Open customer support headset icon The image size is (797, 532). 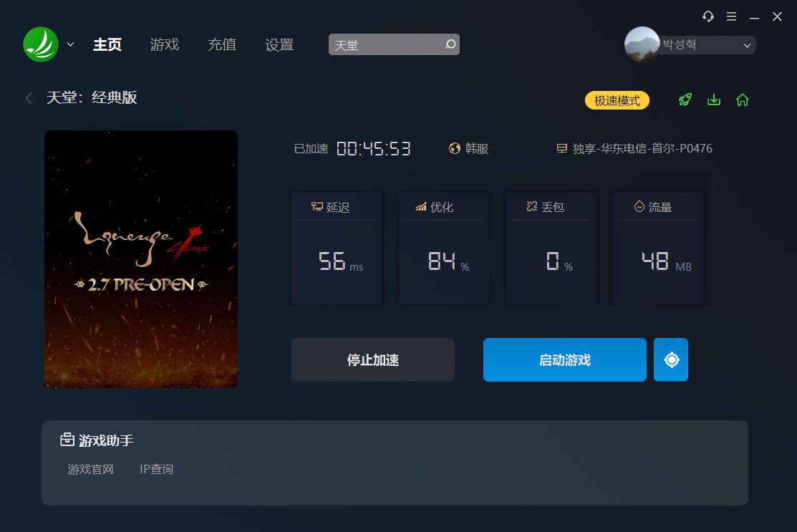pos(708,16)
